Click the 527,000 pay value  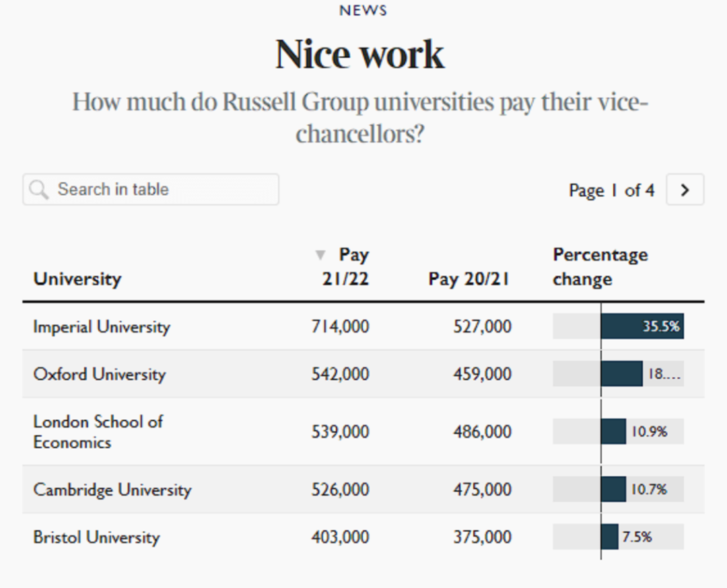pyautogui.click(x=482, y=327)
